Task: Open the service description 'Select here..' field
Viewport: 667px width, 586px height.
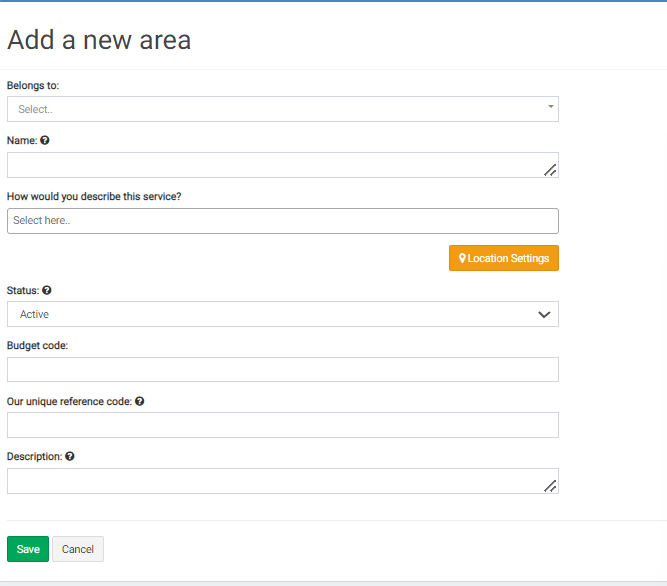Action: point(282,221)
